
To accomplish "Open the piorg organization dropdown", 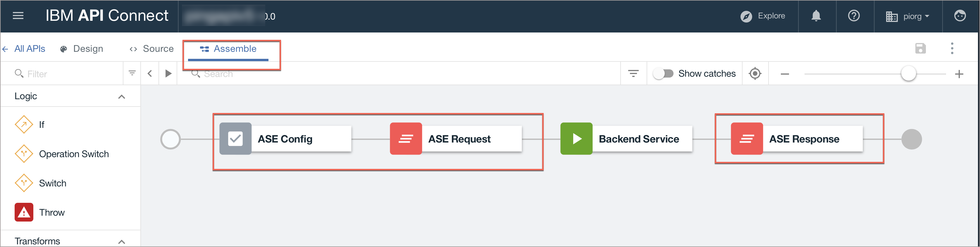I will tap(908, 16).
